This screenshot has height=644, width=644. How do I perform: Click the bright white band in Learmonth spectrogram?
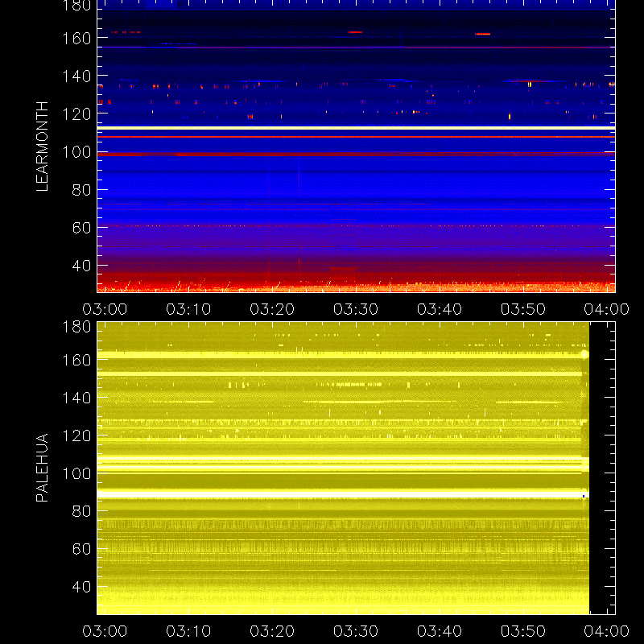click(356, 128)
